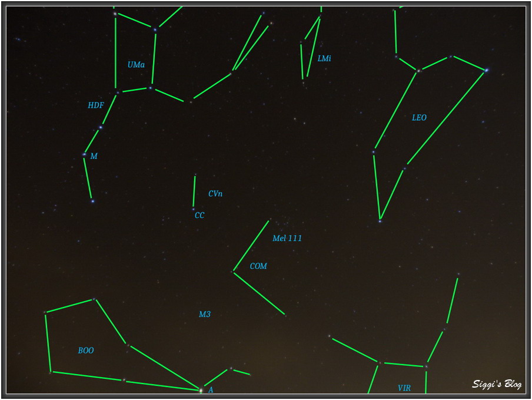Viewport: 532px width, 400px height.
Task: Click the green line joining the CVn stars
Action: 194,191
